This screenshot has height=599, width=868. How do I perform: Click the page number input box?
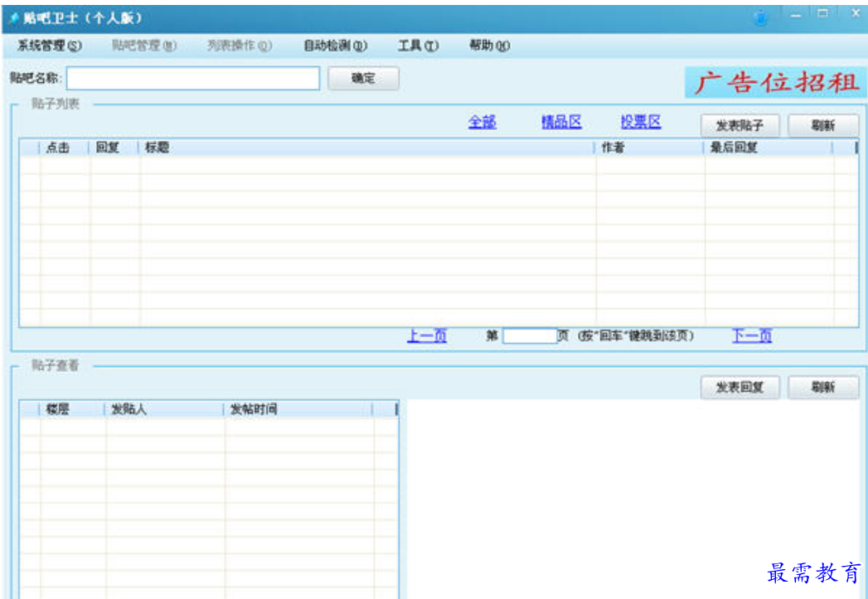(x=530, y=336)
